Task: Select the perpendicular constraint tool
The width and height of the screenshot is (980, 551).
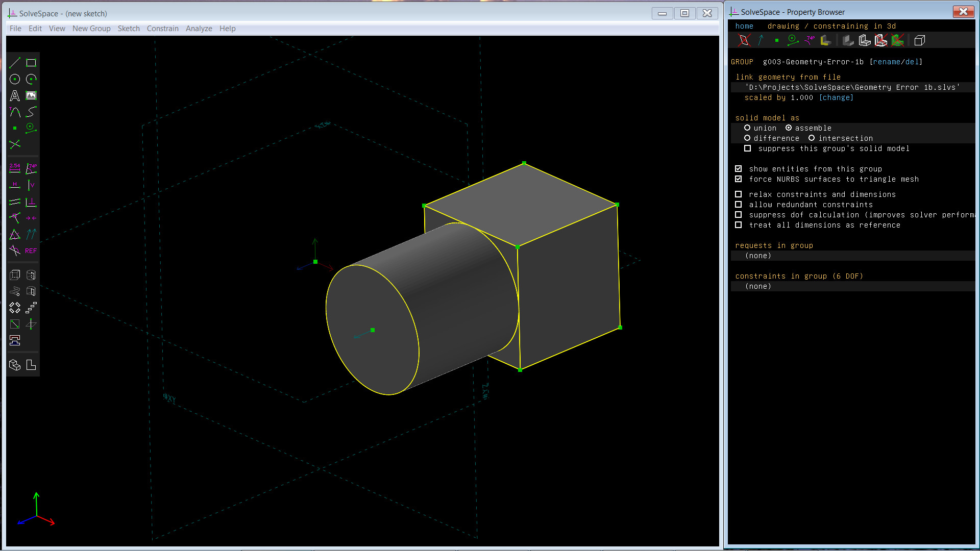Action: pyautogui.click(x=31, y=202)
